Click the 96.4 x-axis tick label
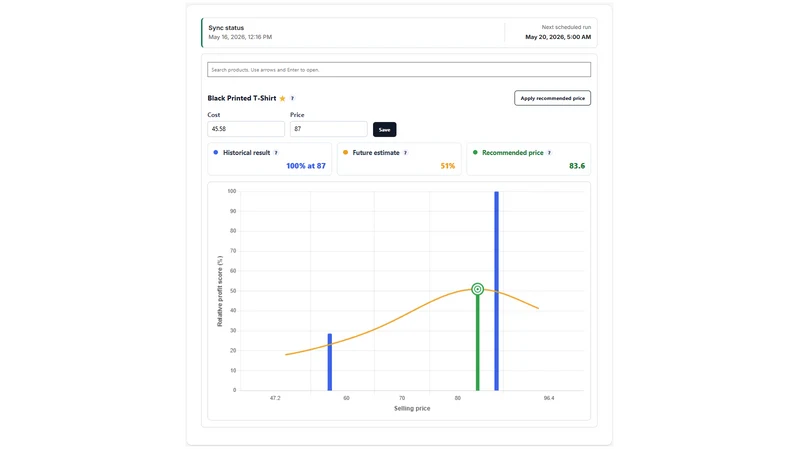 [549, 398]
